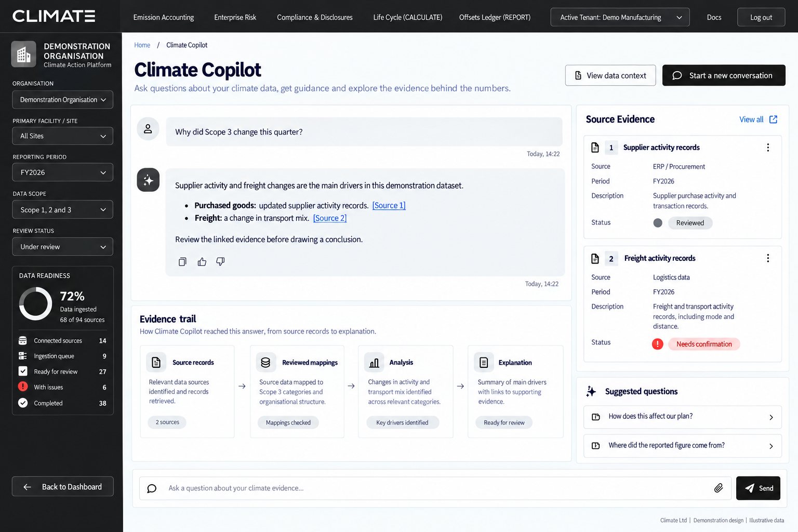
Task: Open options menu for Freight activity records
Action: (x=768, y=258)
